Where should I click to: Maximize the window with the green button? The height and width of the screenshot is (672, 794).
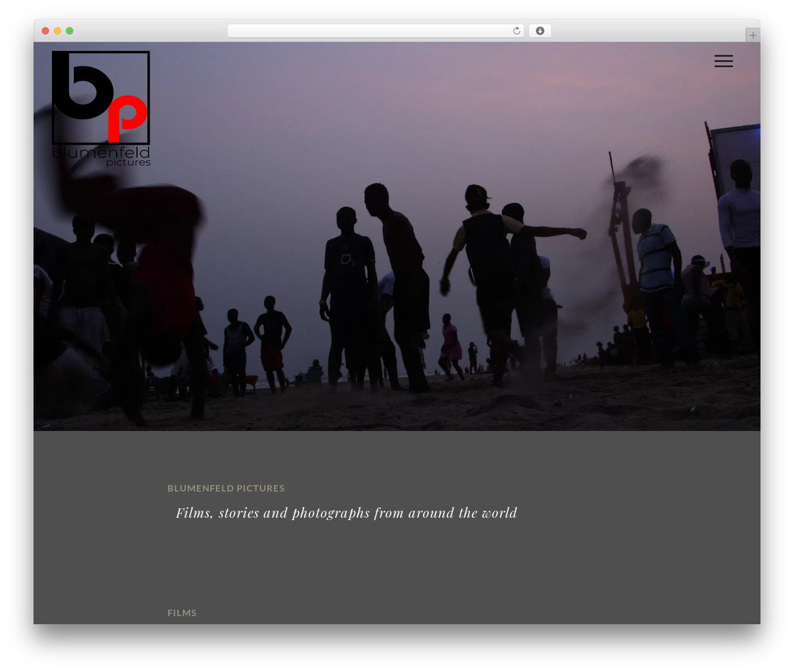coord(69,31)
